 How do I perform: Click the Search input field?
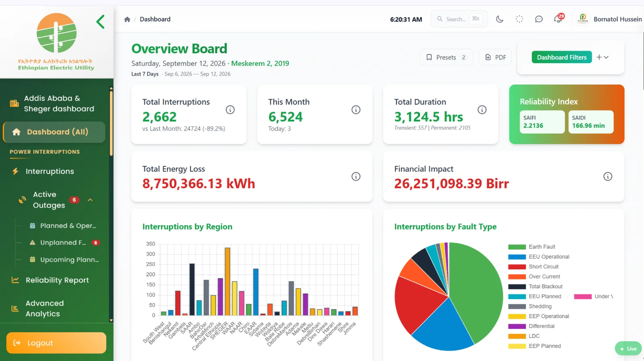pyautogui.click(x=459, y=19)
